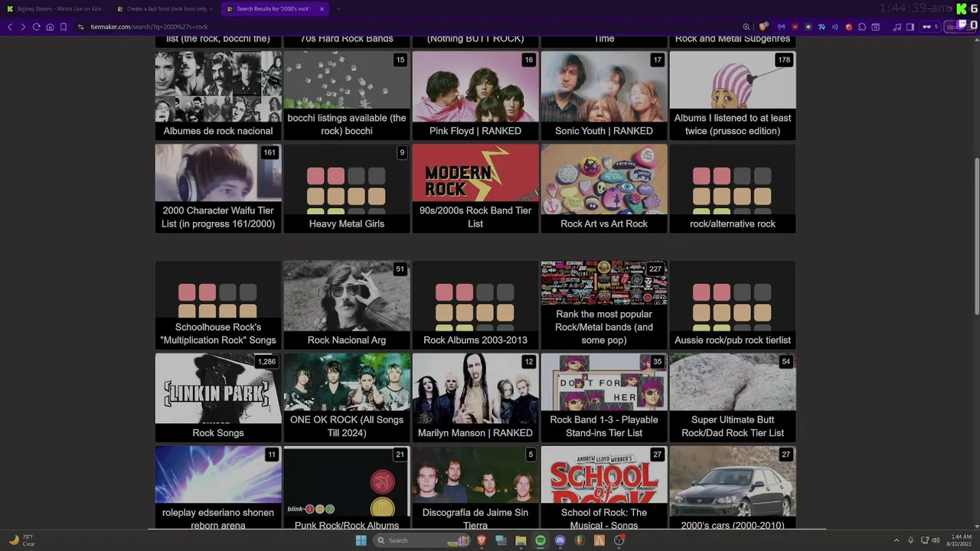Open School of Rock: The Musical Songs
This screenshot has height=551, width=980.
[604, 487]
